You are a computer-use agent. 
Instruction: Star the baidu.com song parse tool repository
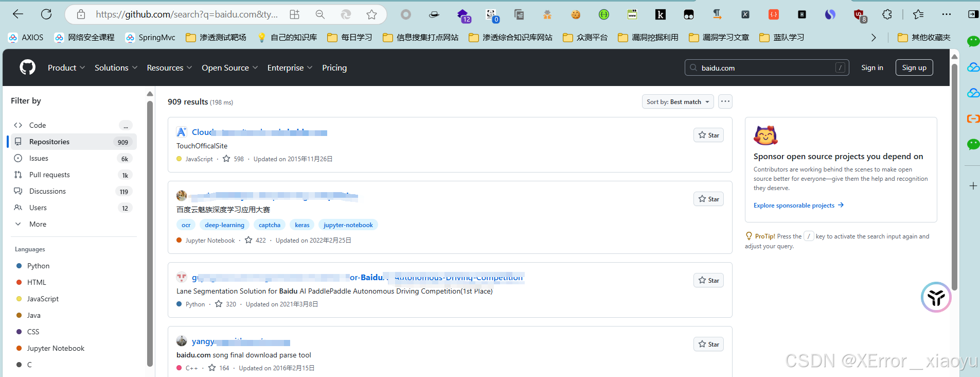(x=708, y=344)
